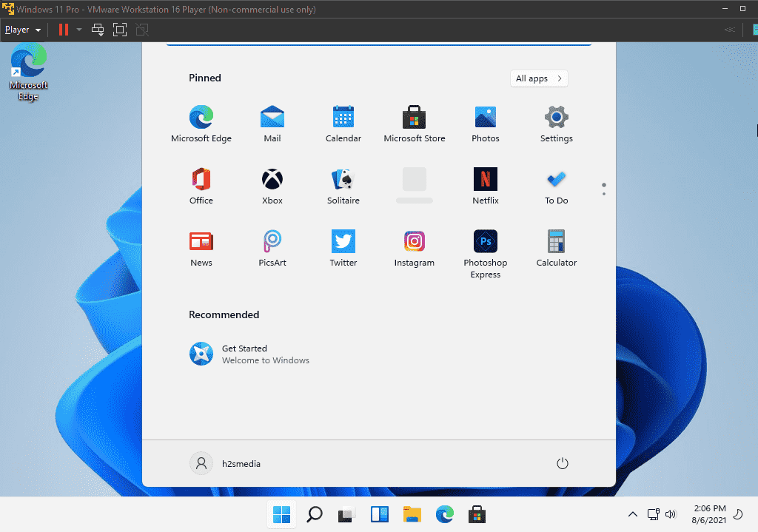Open the Calculator app
758x532 pixels.
(557, 249)
